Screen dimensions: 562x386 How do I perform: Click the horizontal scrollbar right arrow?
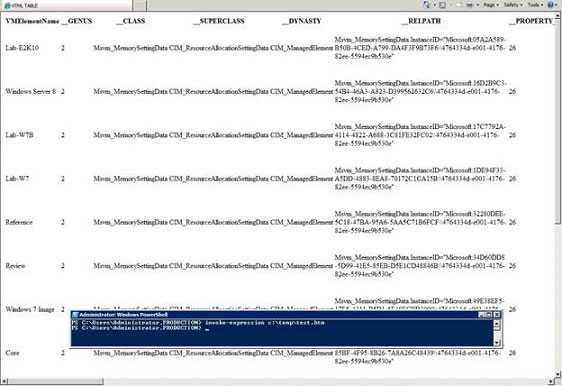click(552, 381)
